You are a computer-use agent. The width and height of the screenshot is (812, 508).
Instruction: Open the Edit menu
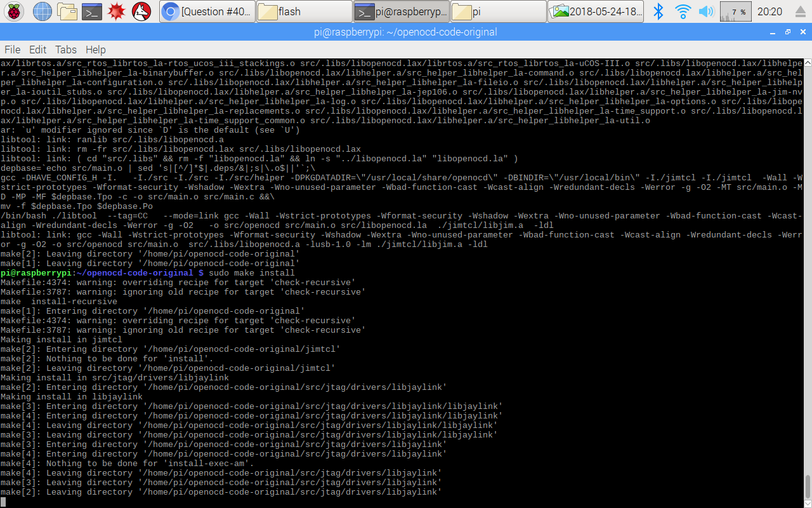[38, 50]
